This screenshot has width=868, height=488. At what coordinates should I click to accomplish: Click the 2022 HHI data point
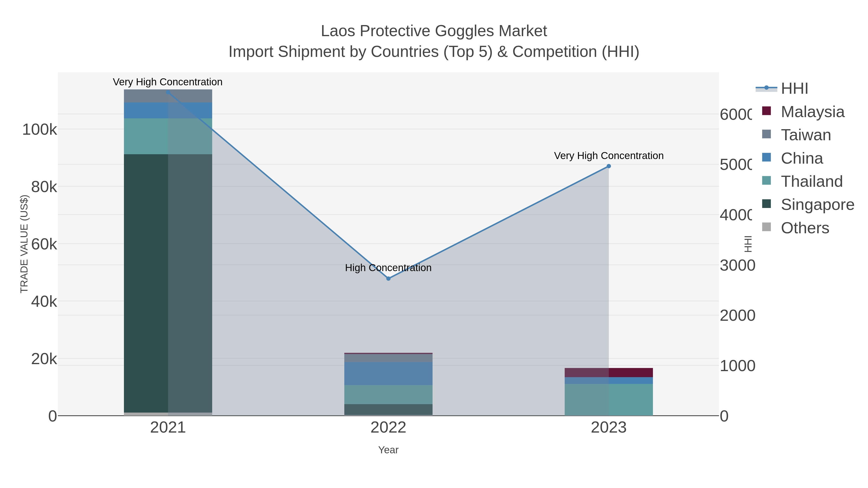pos(388,279)
